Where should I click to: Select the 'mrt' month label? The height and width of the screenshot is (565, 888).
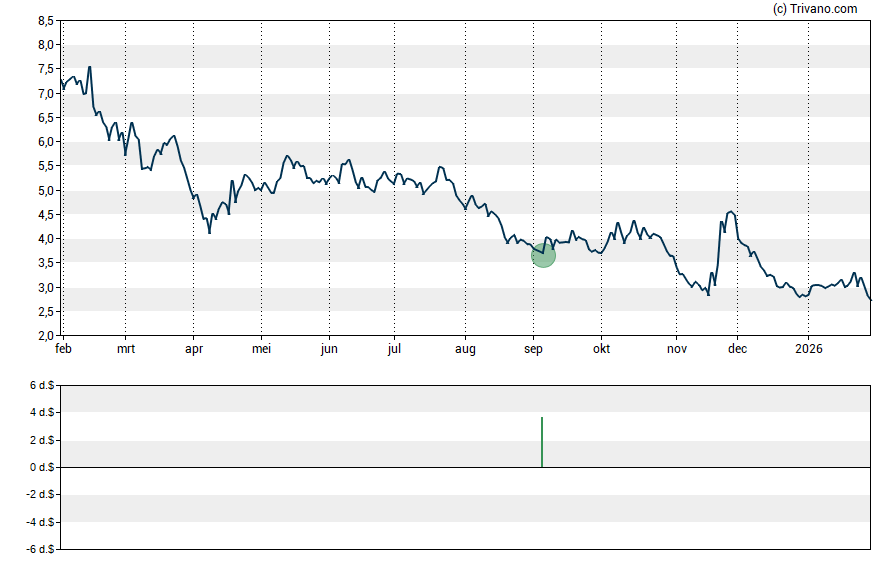126,350
